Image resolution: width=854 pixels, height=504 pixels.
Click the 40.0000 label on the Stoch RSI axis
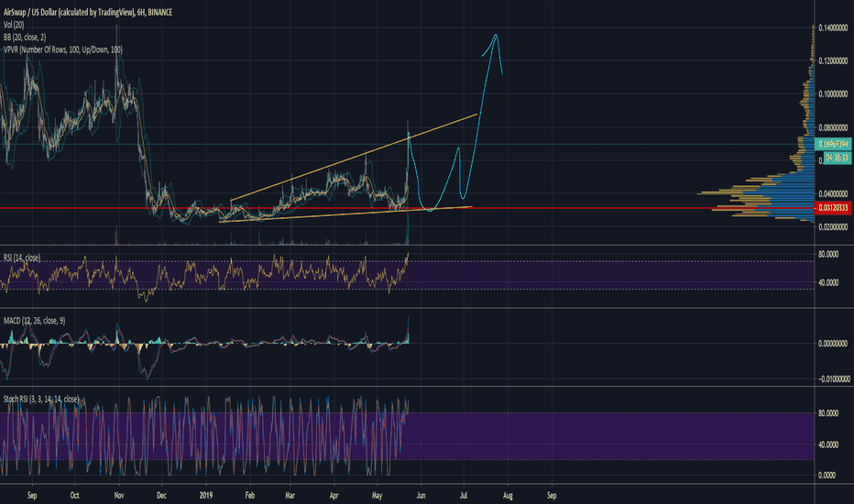828,444
